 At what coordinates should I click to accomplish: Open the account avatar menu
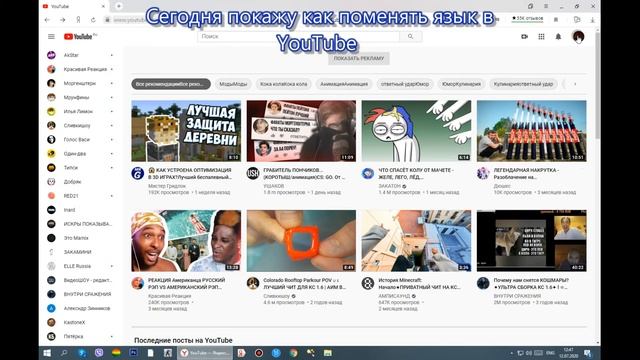pos(578,36)
